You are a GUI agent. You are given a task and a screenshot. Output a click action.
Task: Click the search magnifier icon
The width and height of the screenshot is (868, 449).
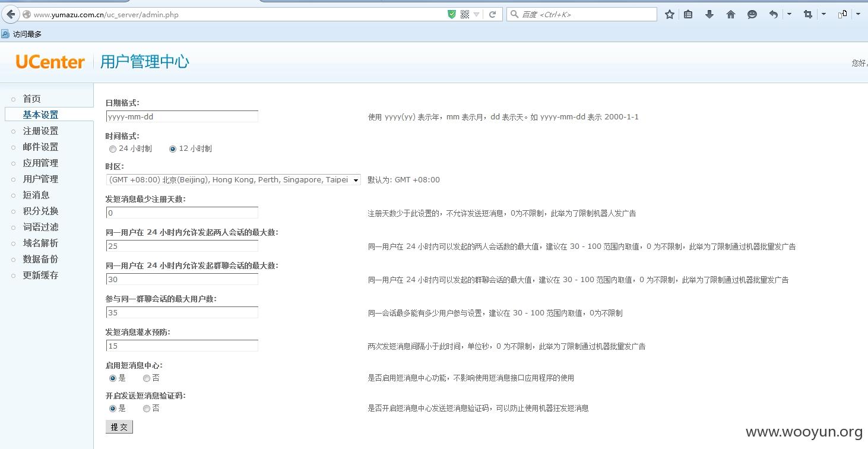514,14
